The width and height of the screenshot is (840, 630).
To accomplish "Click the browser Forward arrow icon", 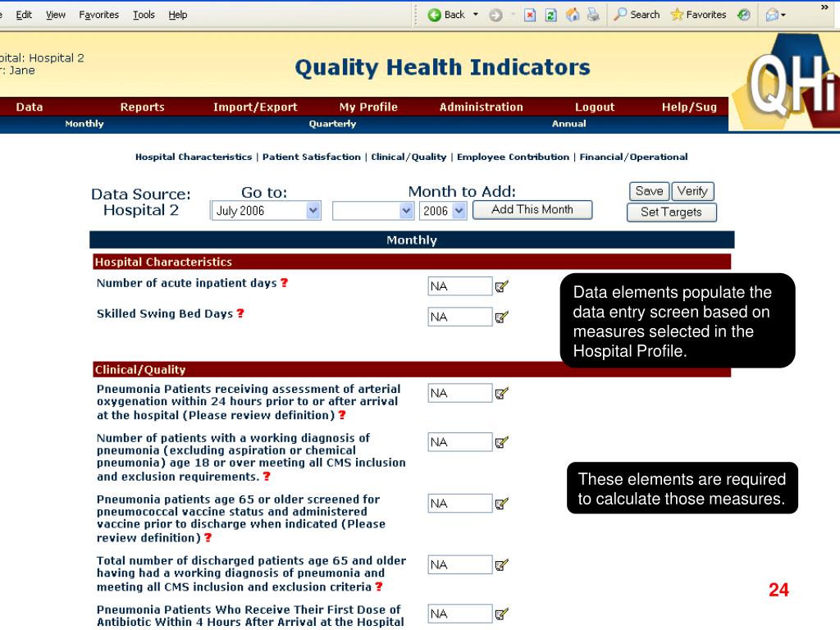I will tap(495, 15).
